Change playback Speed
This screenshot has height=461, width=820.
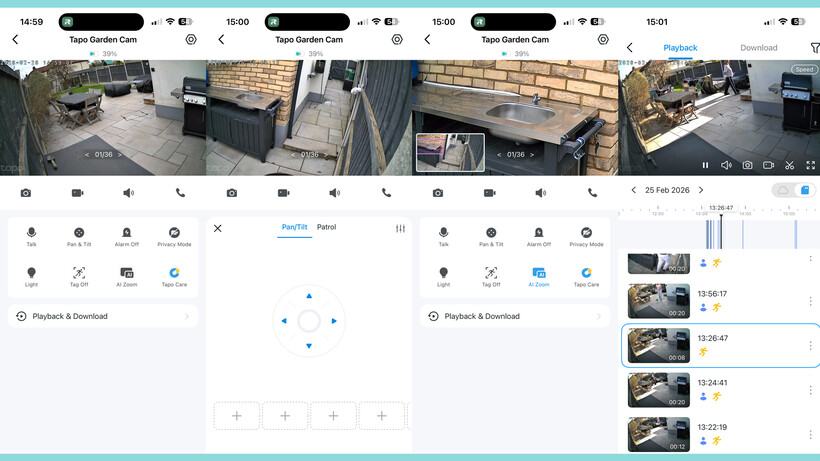pos(804,70)
